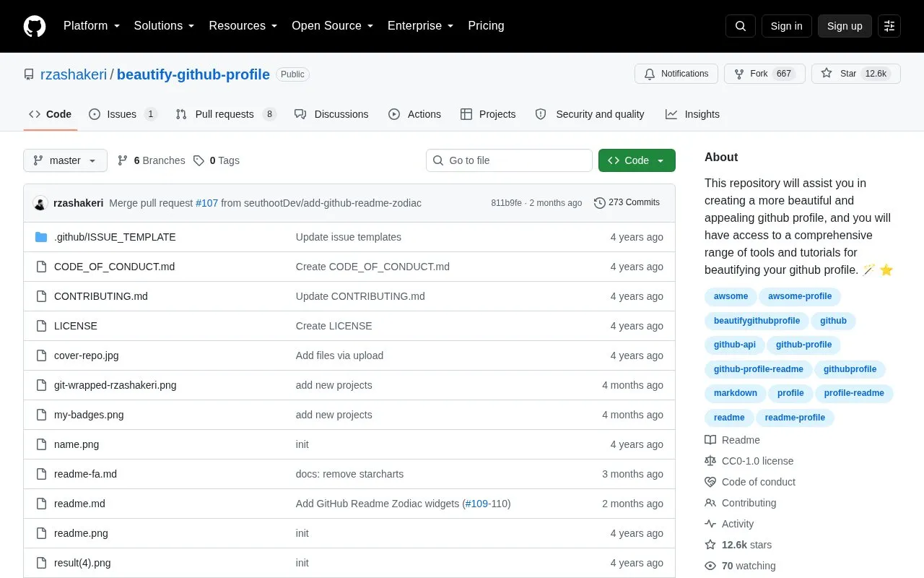View the 70 watching list
924x578 pixels.
tap(740, 566)
